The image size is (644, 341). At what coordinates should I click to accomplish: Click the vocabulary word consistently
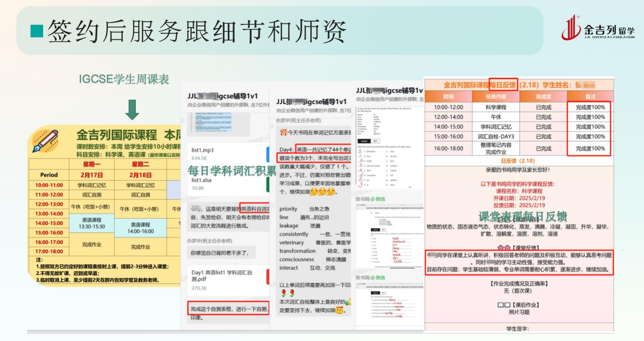[294, 234]
